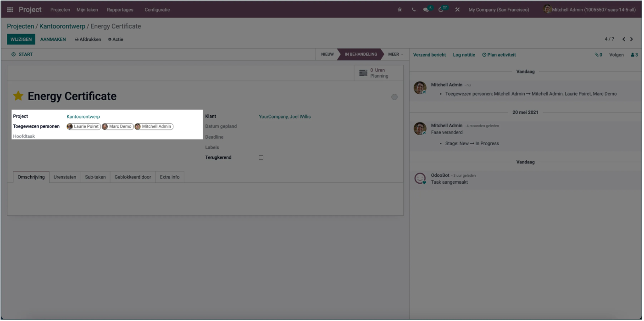
Task: Click the previous record arrow
Action: click(x=624, y=39)
